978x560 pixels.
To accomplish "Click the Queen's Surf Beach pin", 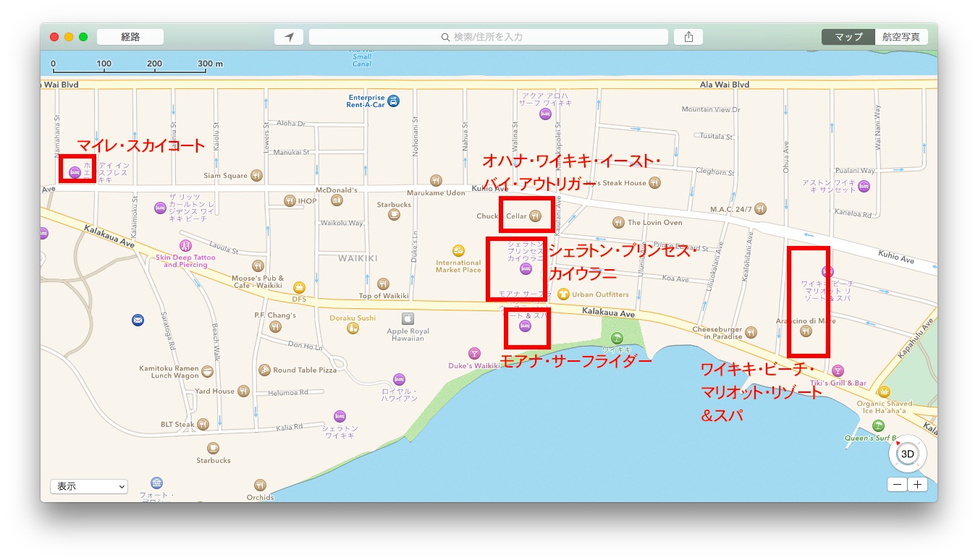I will [x=878, y=425].
